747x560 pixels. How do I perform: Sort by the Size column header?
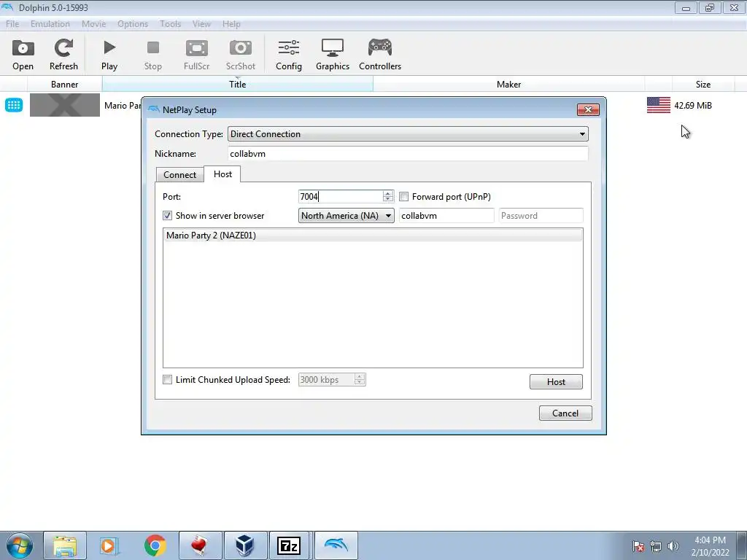pos(703,85)
